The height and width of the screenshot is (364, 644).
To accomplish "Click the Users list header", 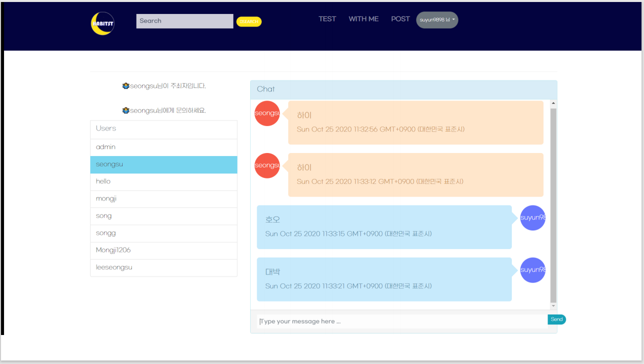I will click(164, 129).
